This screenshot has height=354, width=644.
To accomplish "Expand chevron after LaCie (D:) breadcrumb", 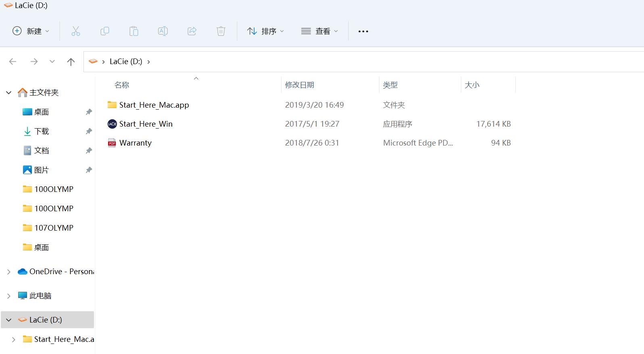I will 149,62.
